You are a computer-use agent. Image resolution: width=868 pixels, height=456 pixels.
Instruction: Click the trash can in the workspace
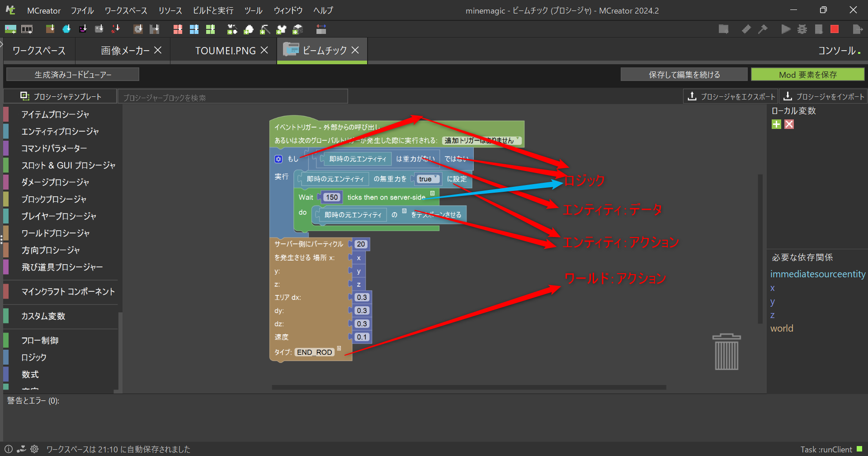click(x=726, y=352)
